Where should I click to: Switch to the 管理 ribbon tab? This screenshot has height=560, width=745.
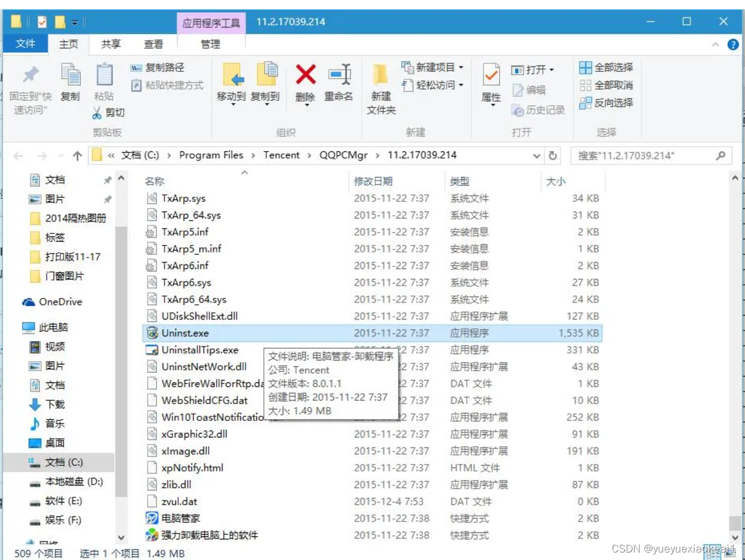click(210, 44)
